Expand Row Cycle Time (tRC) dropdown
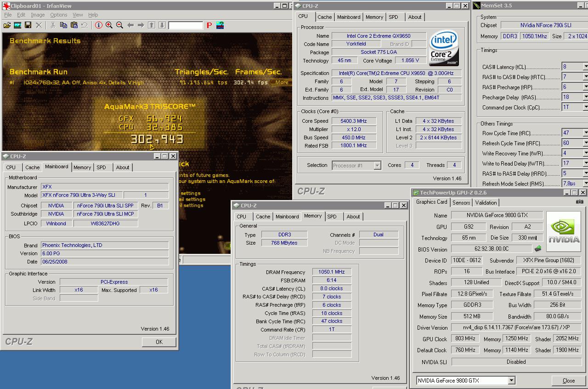The width and height of the screenshot is (588, 389). click(x=585, y=133)
